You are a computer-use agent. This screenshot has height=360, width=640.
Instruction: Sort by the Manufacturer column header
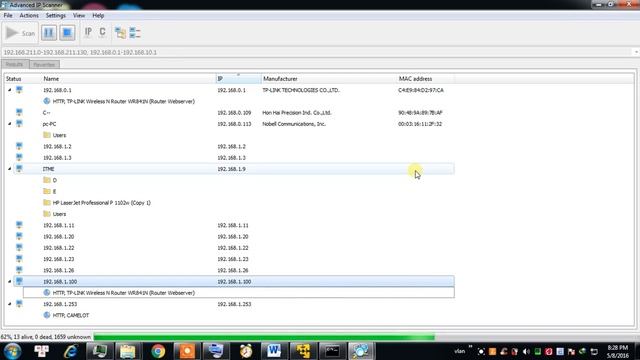tap(329, 79)
